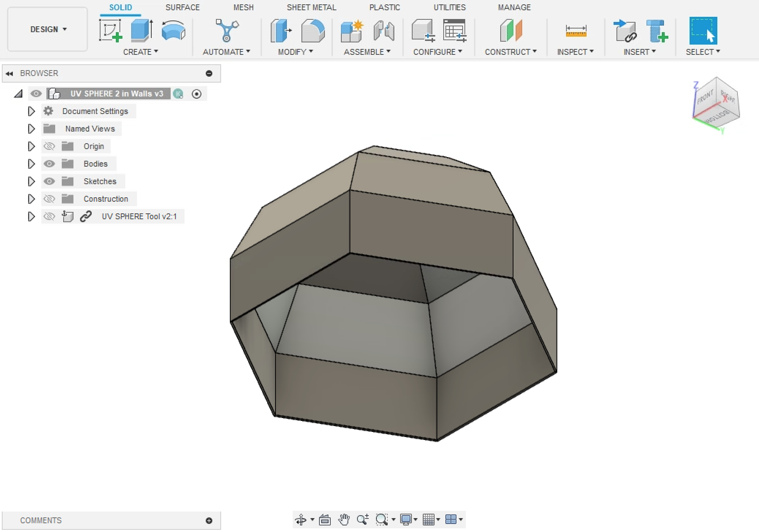Activate root component radio button

tap(197, 94)
